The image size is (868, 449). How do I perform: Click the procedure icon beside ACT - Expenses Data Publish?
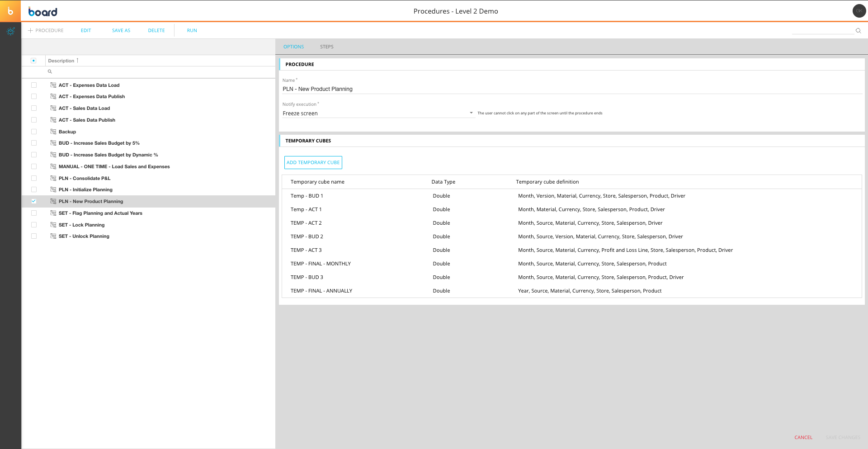53,96
